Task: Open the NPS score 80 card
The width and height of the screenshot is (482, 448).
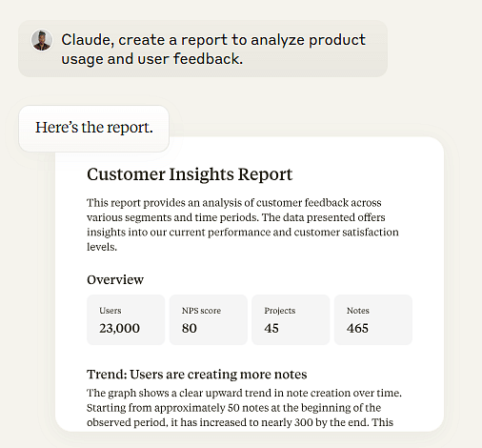Action: (209, 319)
